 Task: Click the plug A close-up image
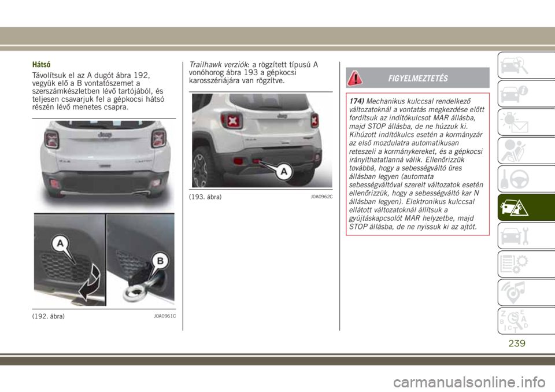coord(70,260)
